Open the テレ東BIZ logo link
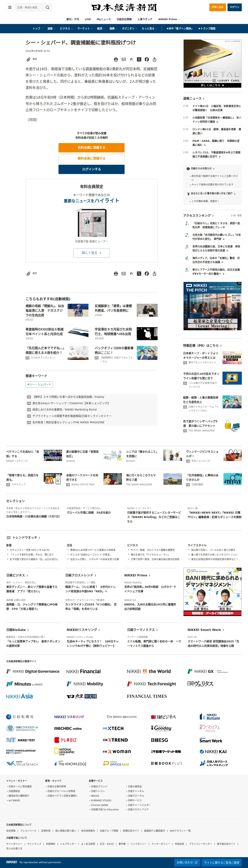248x868 pixels. pyautogui.click(x=66, y=740)
